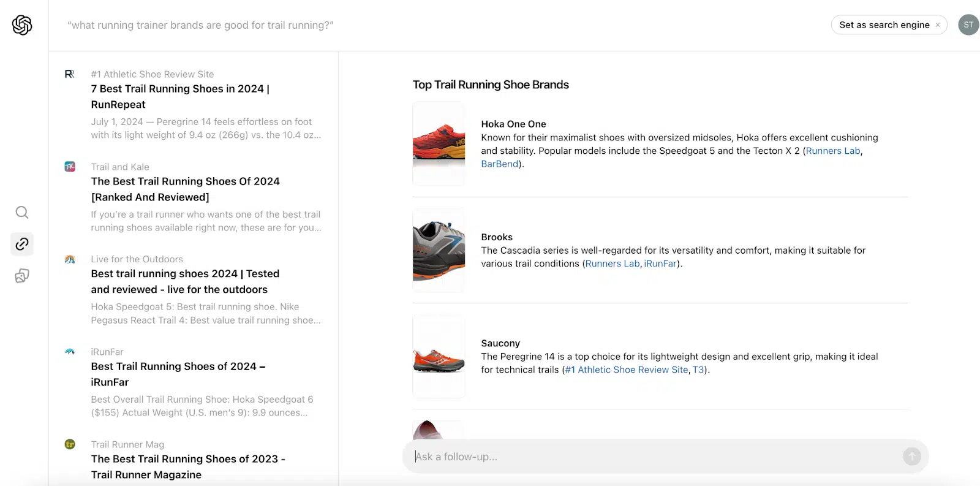The image size is (980, 486).
Task: Click the Trail Runner Mag favicon
Action: point(70,444)
